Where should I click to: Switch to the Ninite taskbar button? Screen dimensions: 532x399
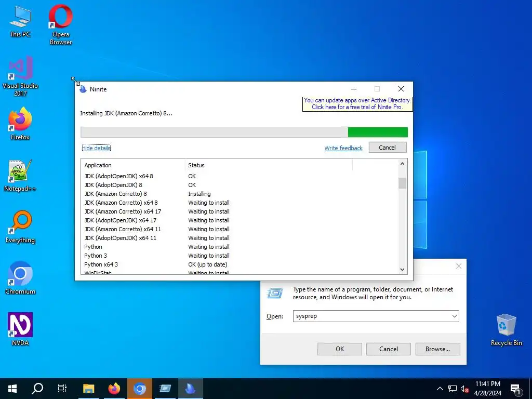190,389
